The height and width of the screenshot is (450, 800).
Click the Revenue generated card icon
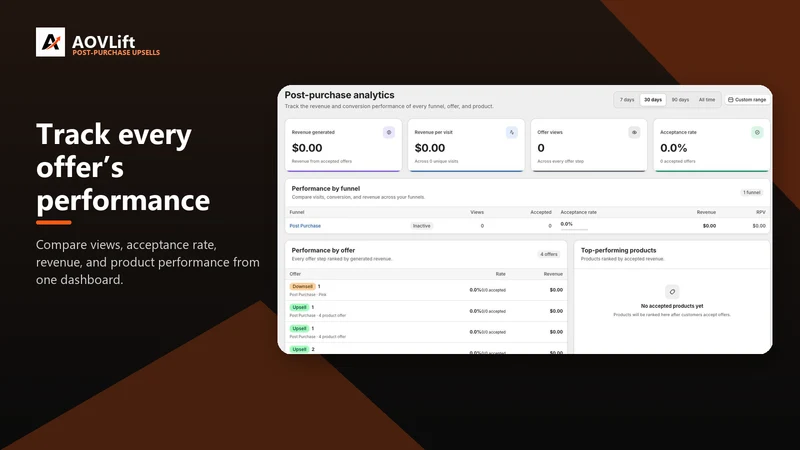[x=389, y=132]
